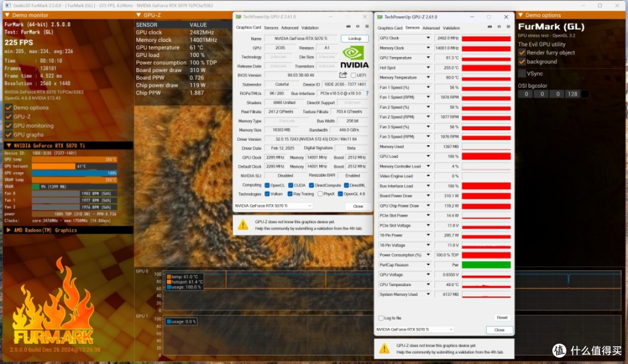Click the OSI bgcolor alpha field showing 128
The width and height of the screenshot is (628, 364).
(573, 94)
